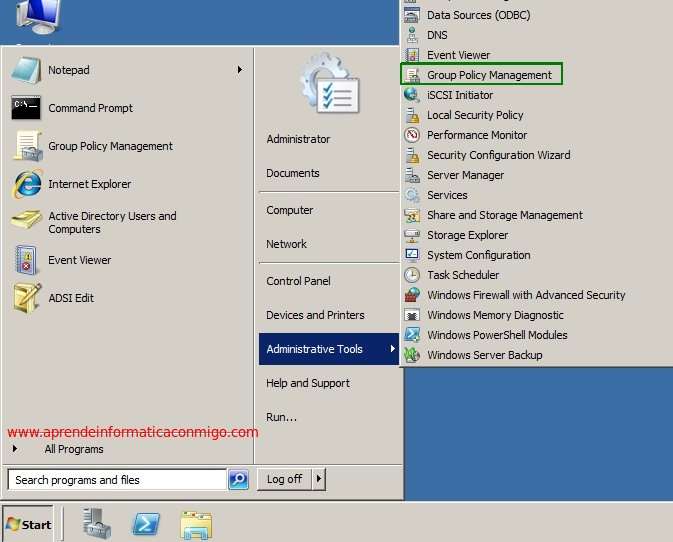
Task: Open Computer from Start menu
Action: (x=290, y=210)
